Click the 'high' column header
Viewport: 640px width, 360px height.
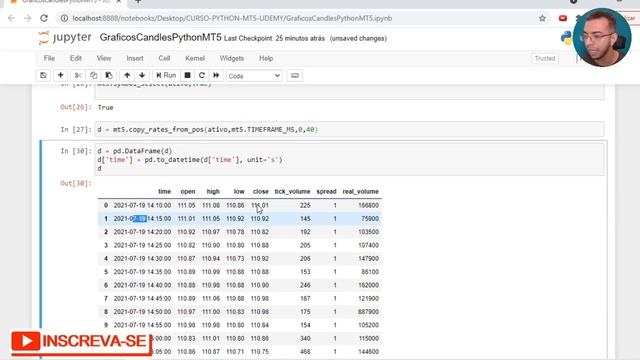[x=213, y=191]
